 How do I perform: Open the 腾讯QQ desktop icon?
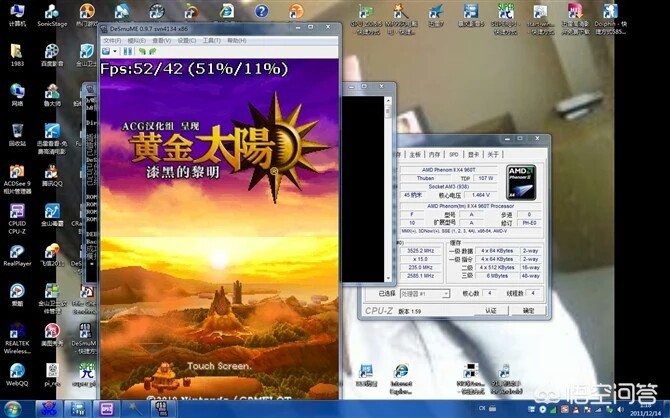pos(52,176)
